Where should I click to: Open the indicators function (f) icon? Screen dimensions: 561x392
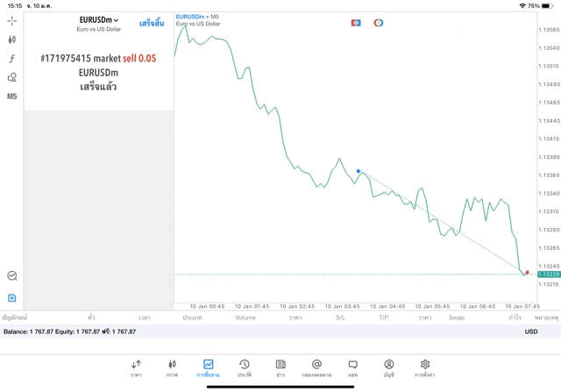coord(12,59)
